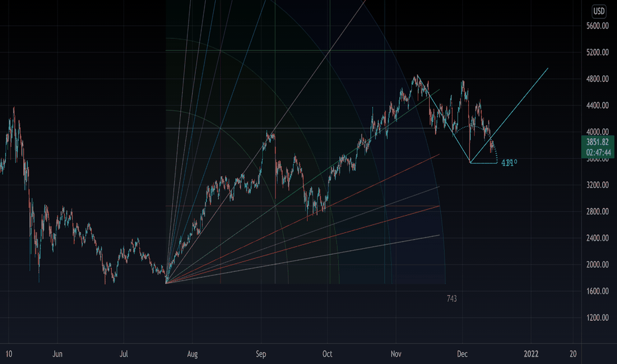Click the 5200.00 price axis label
Screen dimensions: 617x364
pyautogui.click(x=597, y=52)
